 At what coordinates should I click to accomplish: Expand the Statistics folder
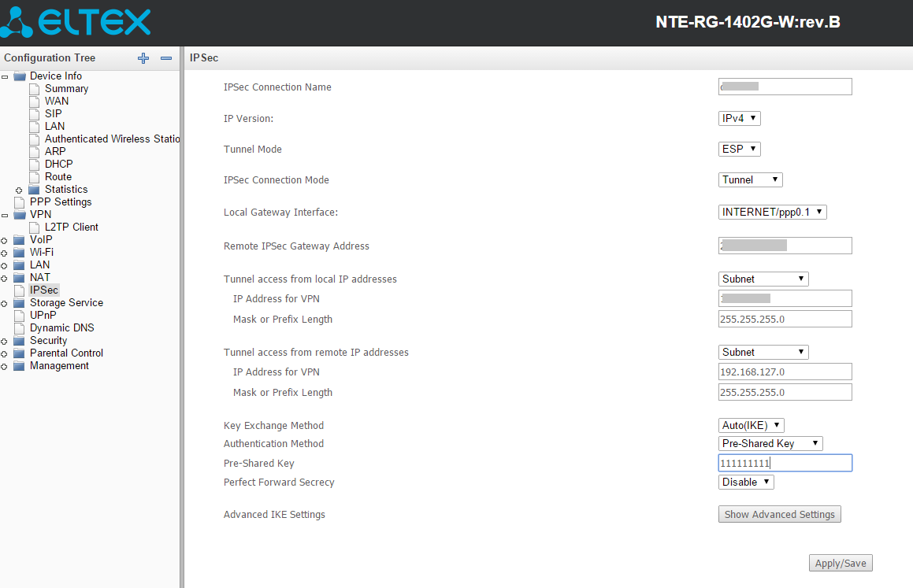click(19, 190)
